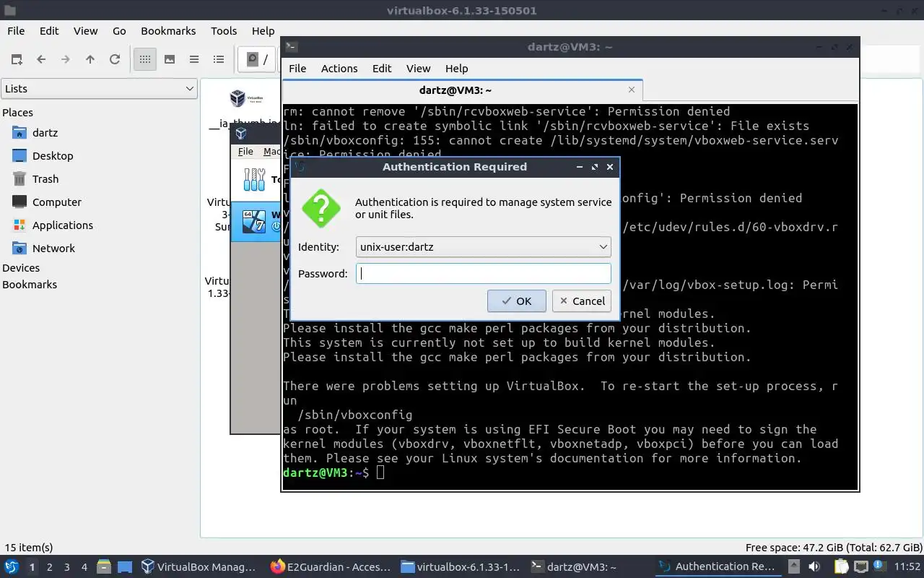Open the Identity dropdown
This screenshot has height=578, width=924.
point(484,247)
